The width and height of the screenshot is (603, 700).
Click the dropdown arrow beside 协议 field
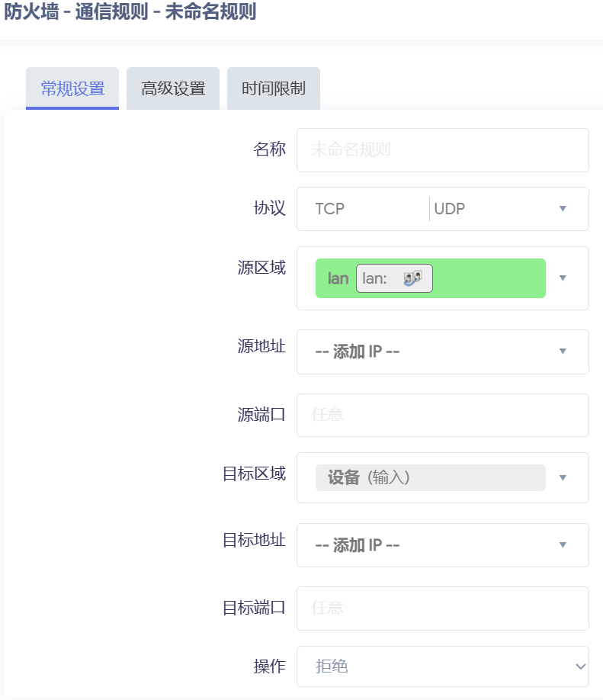tap(563, 209)
